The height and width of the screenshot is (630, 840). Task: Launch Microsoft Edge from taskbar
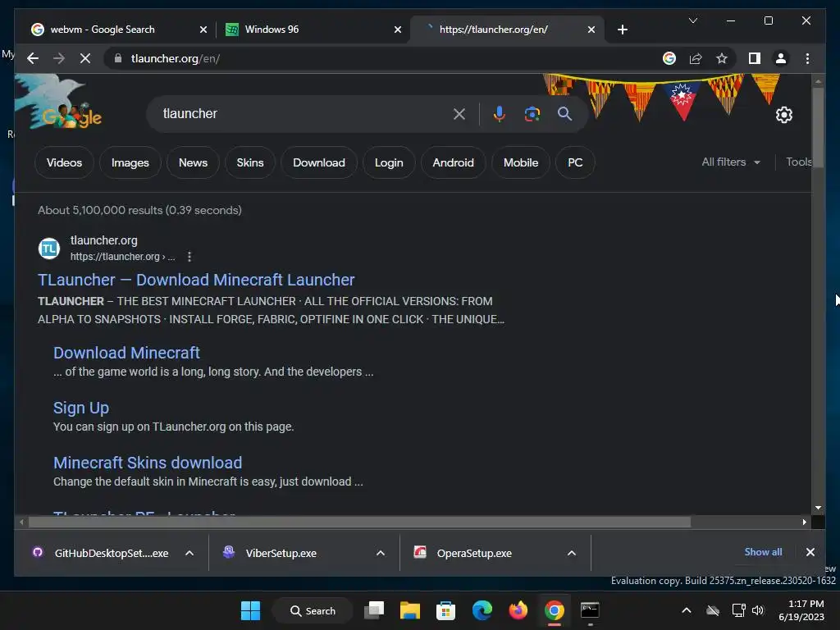[482, 610]
